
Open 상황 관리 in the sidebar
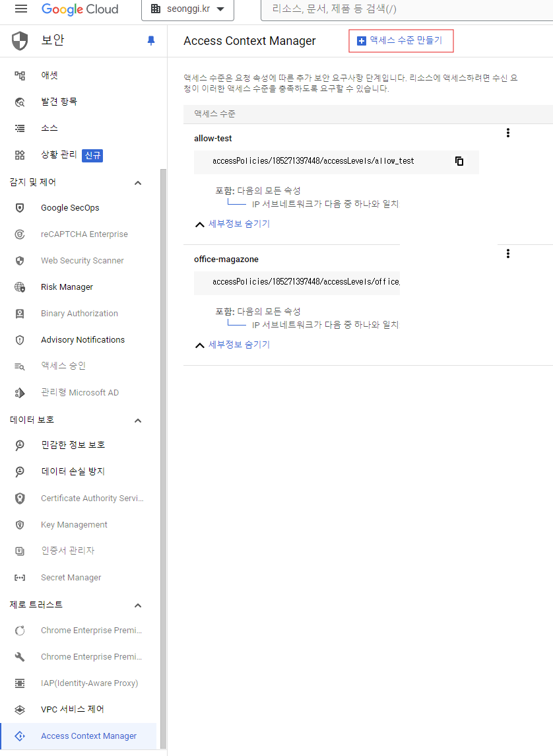(59, 155)
